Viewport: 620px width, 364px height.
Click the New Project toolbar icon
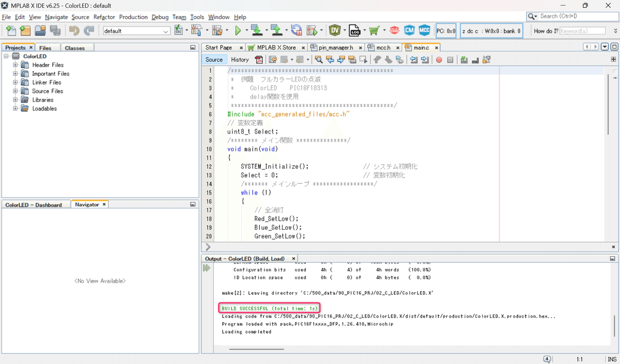pyautogui.click(x=25, y=31)
